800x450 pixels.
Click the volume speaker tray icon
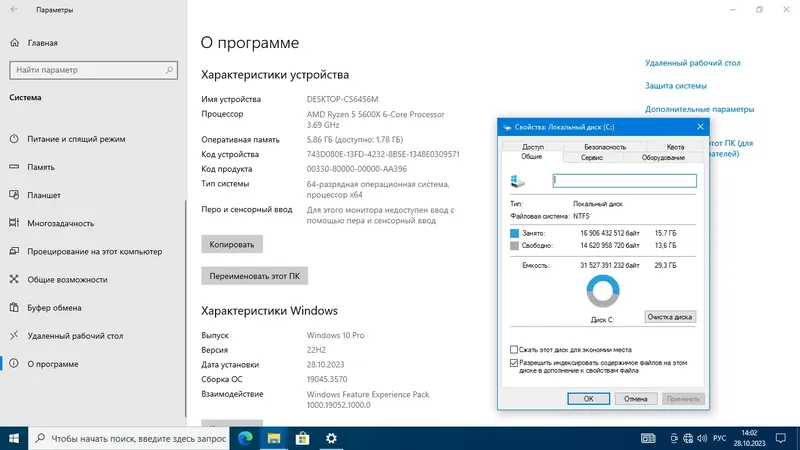(x=702, y=438)
